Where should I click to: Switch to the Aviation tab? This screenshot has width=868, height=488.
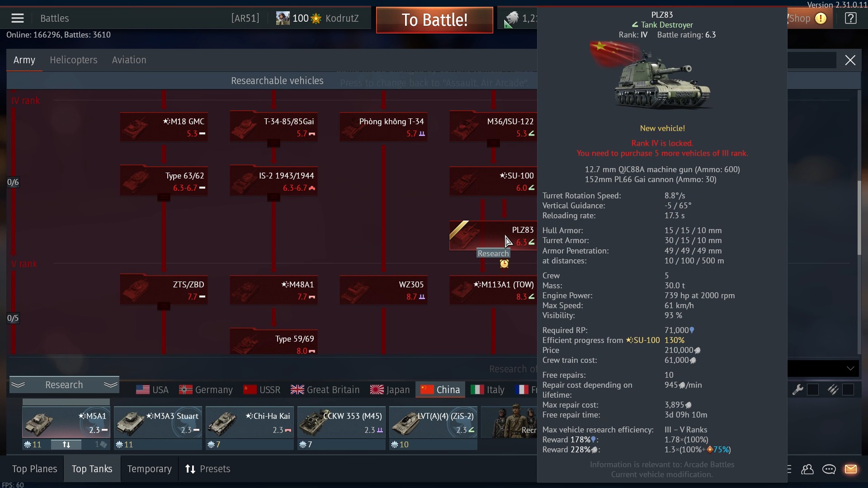point(129,60)
